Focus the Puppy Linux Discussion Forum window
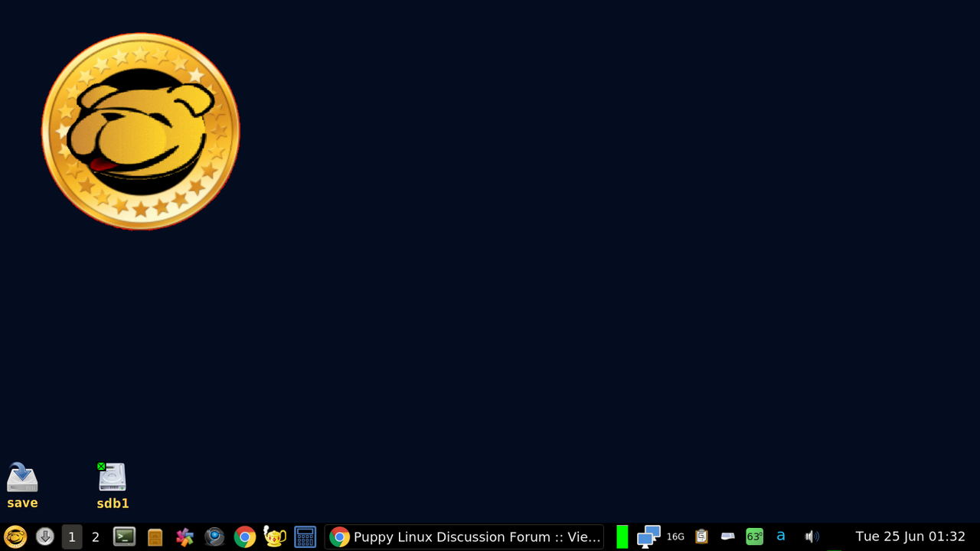Viewport: 980px width, 551px height. pyautogui.click(x=465, y=537)
